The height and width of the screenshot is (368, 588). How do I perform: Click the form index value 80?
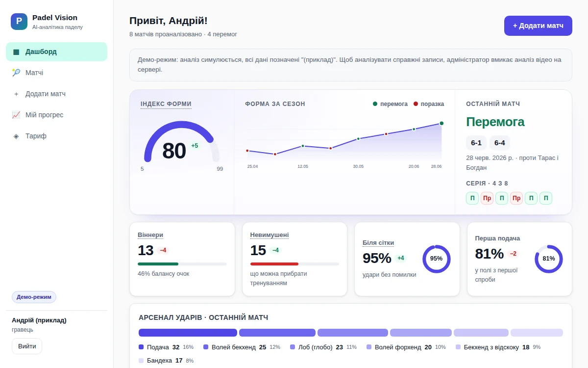[x=174, y=151]
